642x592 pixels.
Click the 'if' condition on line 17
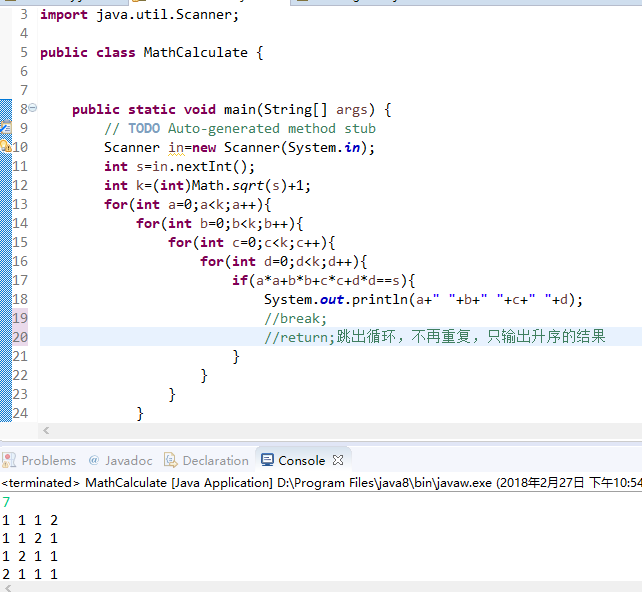pyautogui.click(x=323, y=280)
